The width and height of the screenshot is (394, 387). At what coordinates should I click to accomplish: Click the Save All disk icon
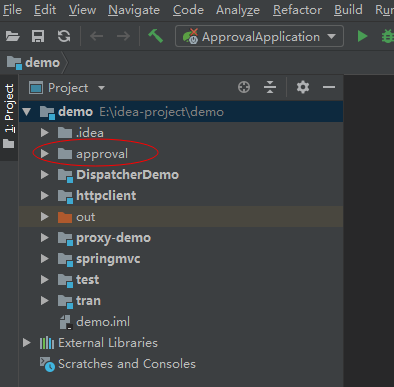point(38,36)
